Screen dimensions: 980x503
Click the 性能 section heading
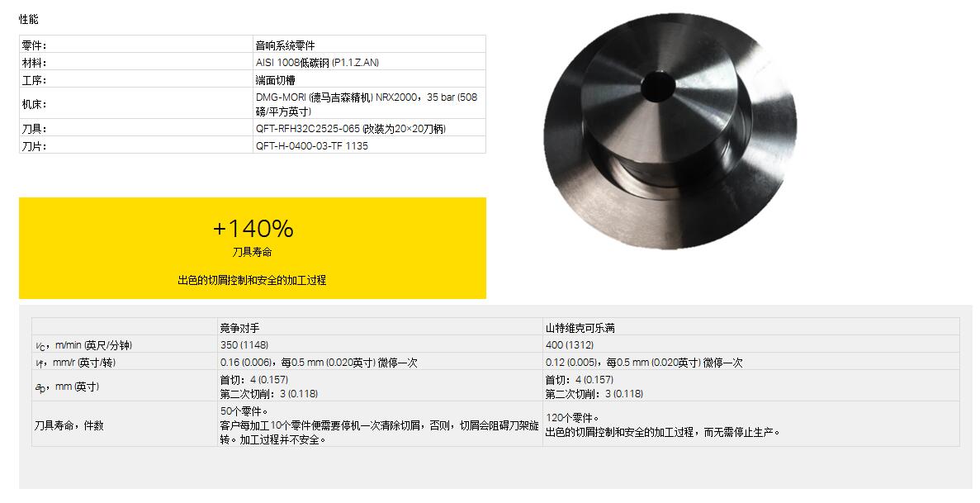click(29, 19)
